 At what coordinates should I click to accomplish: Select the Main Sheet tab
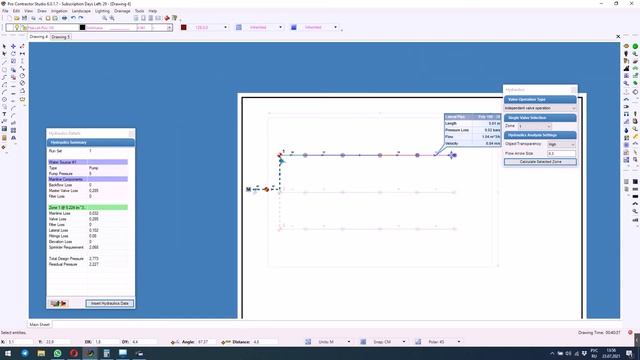pos(40,324)
